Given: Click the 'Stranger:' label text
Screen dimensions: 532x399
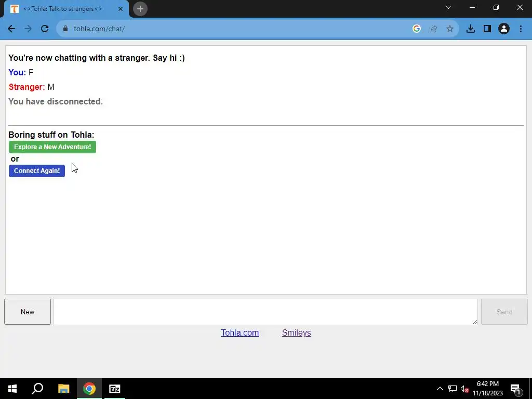Looking at the screenshot, I should (x=27, y=87).
